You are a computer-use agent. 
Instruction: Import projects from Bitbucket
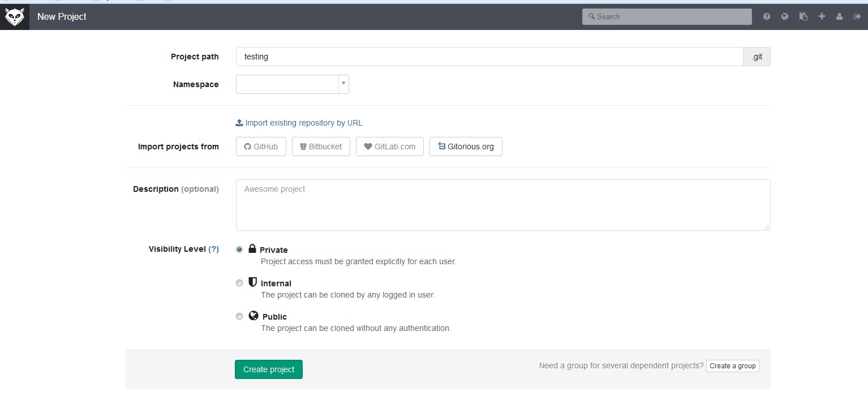coord(321,147)
